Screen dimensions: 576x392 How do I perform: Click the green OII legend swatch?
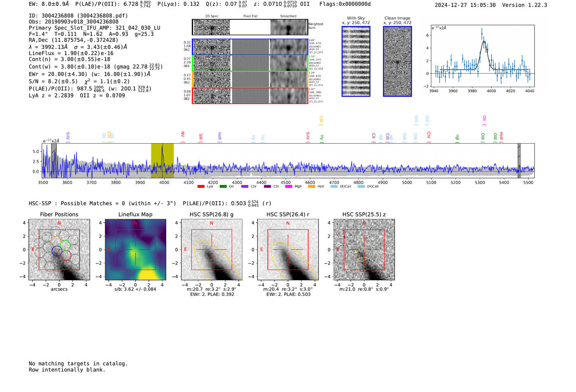223,187
